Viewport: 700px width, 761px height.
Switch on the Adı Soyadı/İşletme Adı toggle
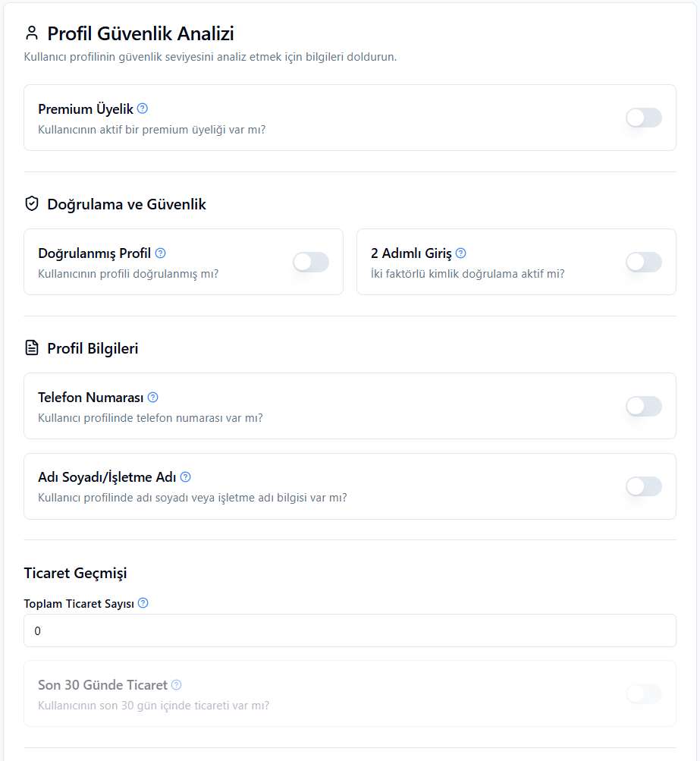(644, 486)
